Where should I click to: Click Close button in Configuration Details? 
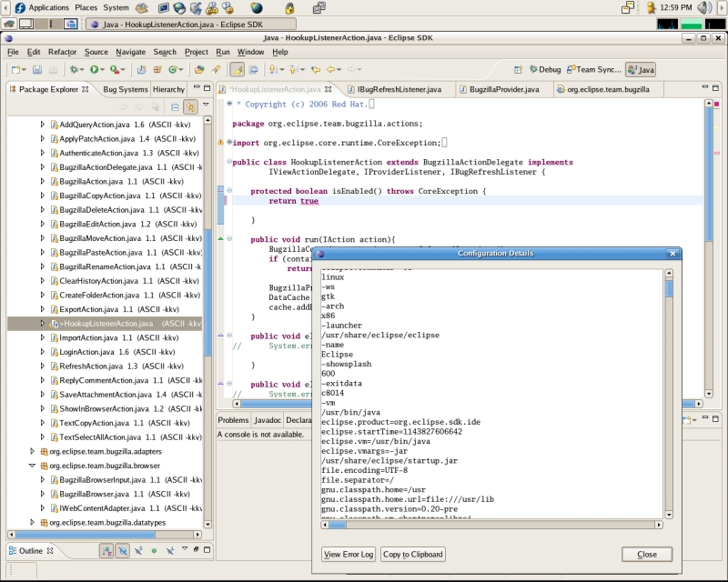pos(647,555)
